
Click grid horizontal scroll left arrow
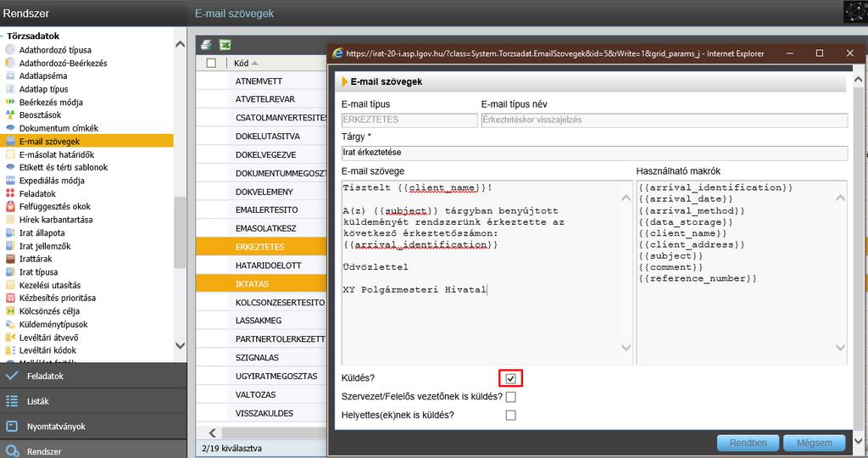[x=213, y=433]
